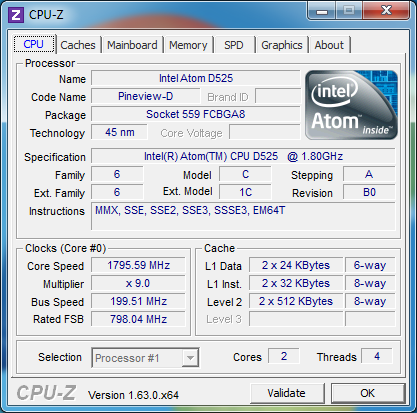Open the Caches tab
This screenshot has width=417, height=413.
coord(78,45)
